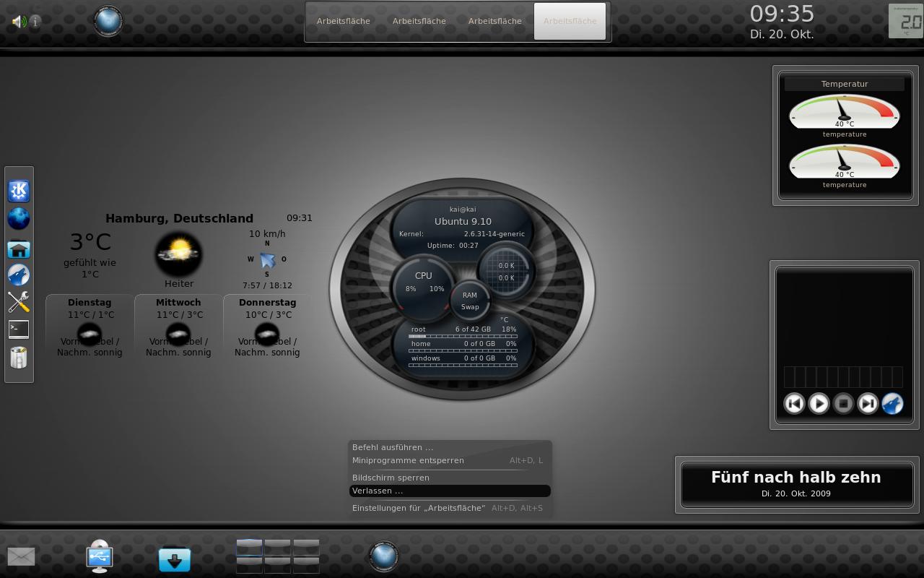Click the CPU gauge in system monitor

[423, 288]
